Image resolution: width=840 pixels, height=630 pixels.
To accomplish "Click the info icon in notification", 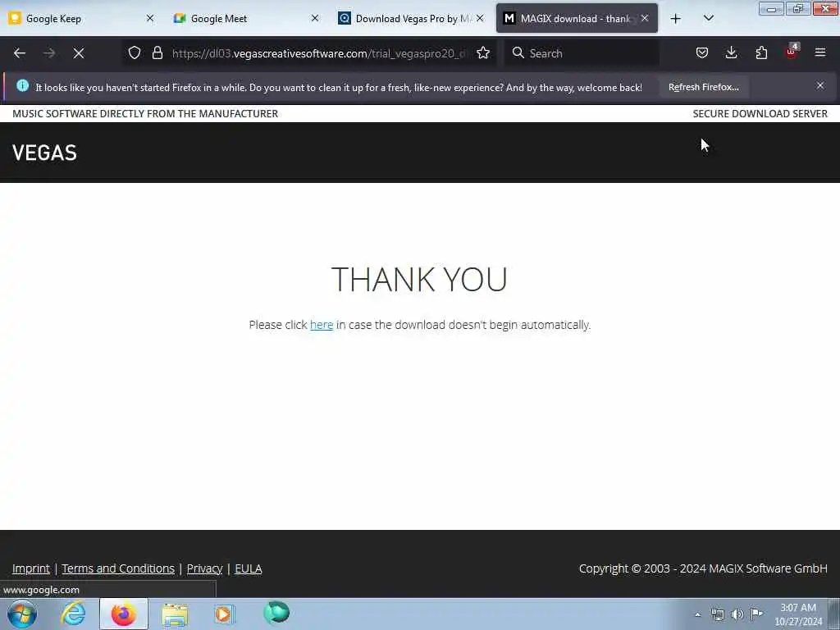I will tap(22, 85).
